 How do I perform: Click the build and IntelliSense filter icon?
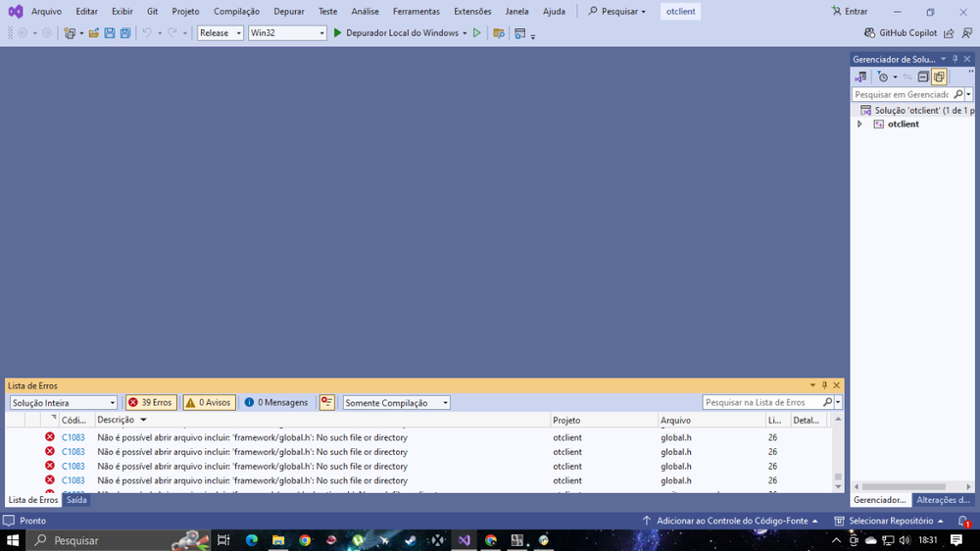click(x=326, y=402)
